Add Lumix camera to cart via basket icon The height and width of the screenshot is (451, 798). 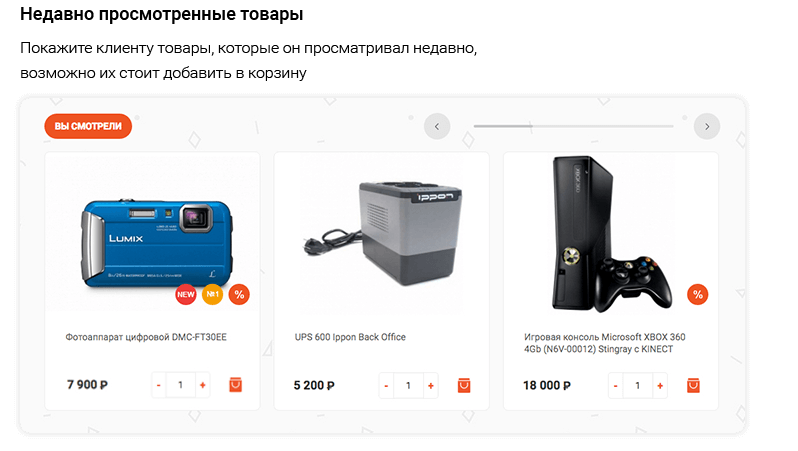(235, 385)
